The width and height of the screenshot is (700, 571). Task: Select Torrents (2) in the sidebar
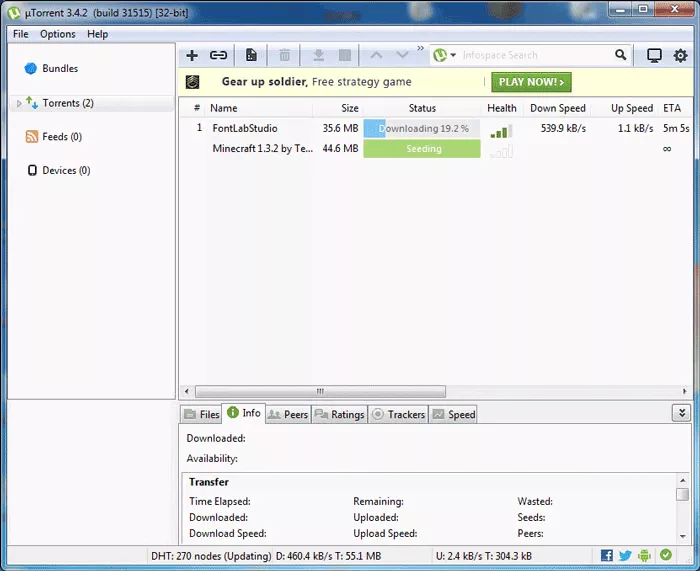pos(68,103)
